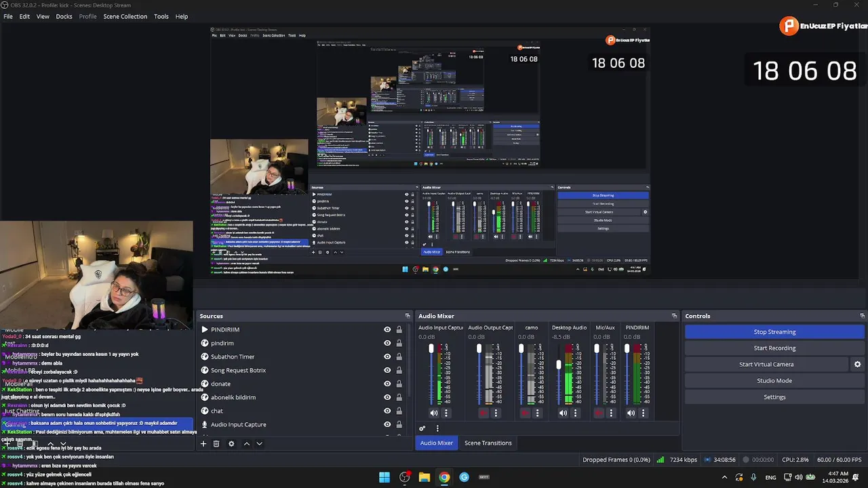Unmute the Mic/Aux mixer channel
This screenshot has height=488, width=868.
(599, 413)
